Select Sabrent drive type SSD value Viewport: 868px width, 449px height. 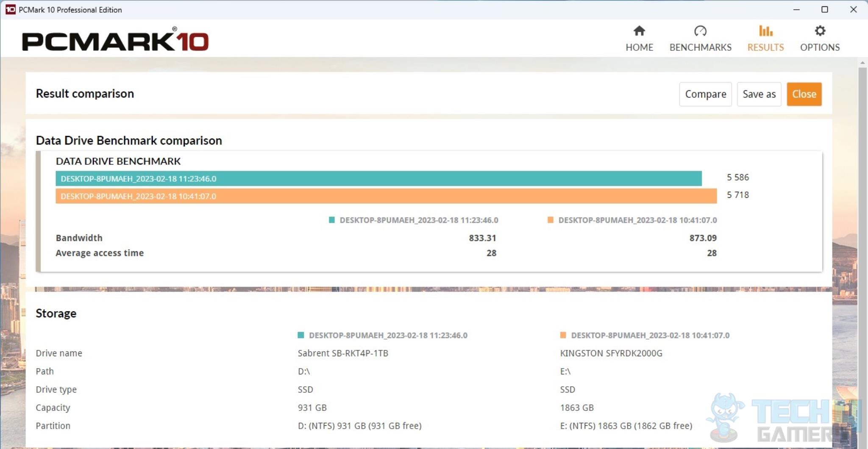(305, 390)
